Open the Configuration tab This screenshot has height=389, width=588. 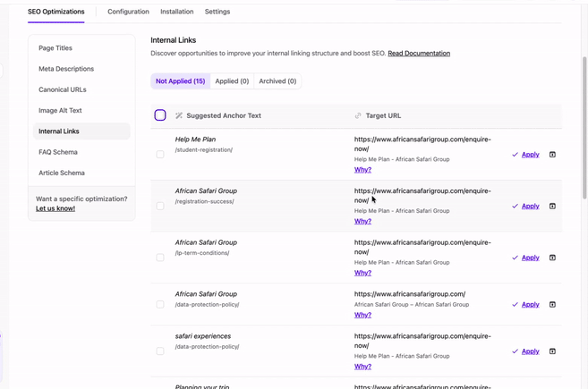[x=128, y=12]
